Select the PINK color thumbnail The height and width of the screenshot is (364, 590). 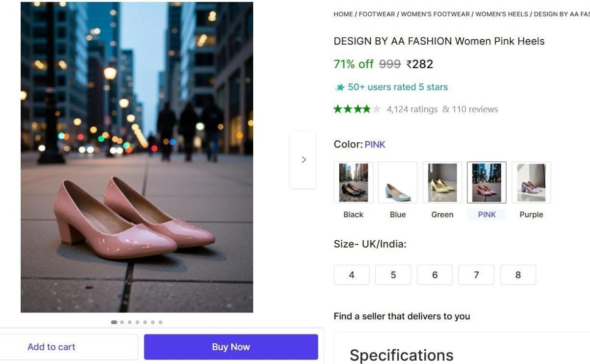click(x=486, y=182)
